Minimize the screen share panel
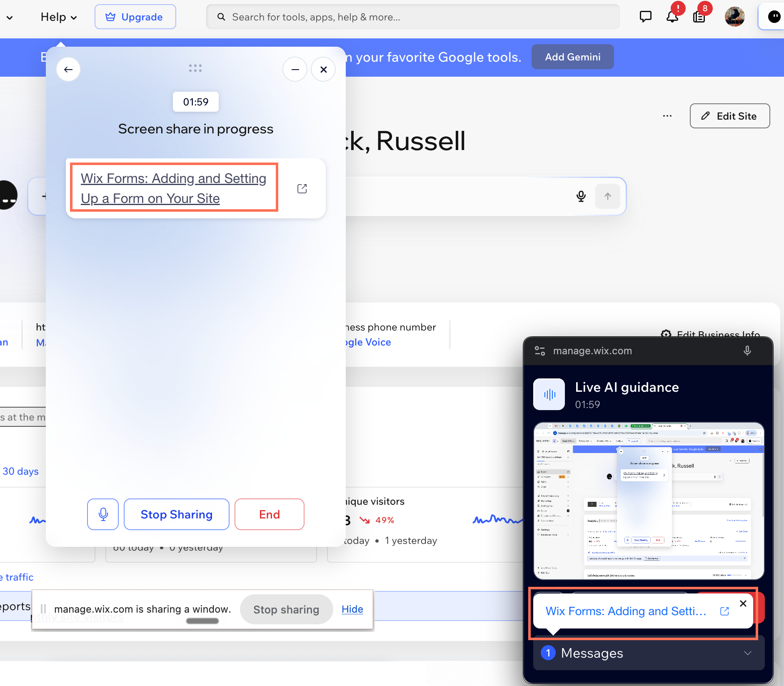 click(295, 69)
